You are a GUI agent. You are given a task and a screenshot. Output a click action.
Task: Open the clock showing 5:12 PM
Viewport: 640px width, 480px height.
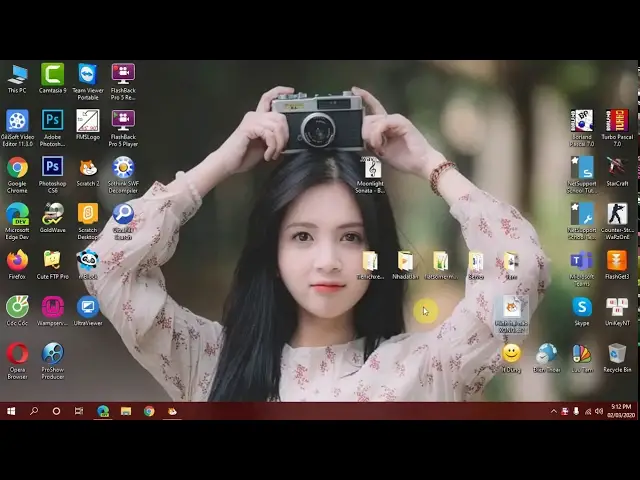coord(621,411)
